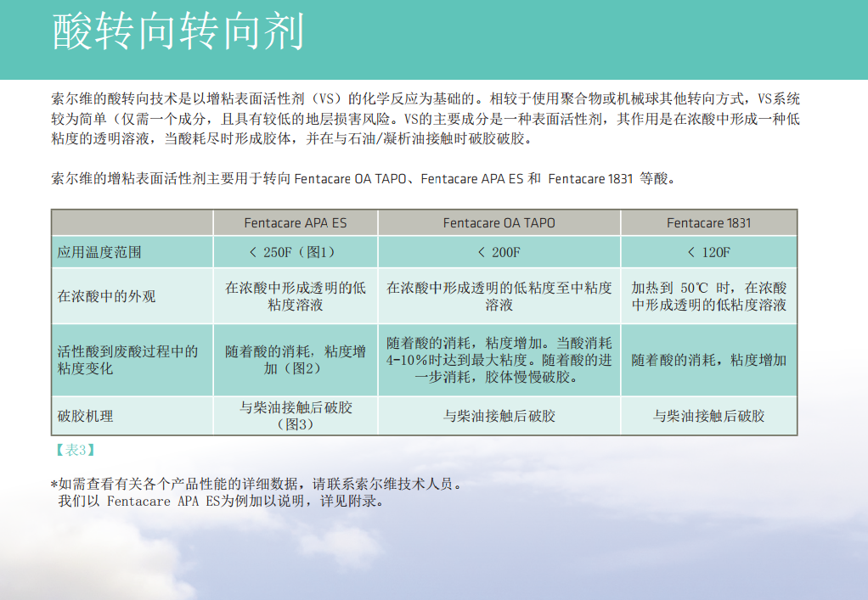Click cell 与柴油接触后破胶（图3）
The width and height of the screenshot is (868, 600).
295,416
